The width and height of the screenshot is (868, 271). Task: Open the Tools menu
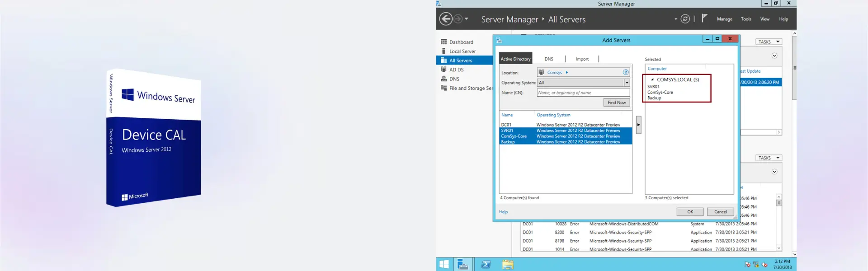(746, 19)
